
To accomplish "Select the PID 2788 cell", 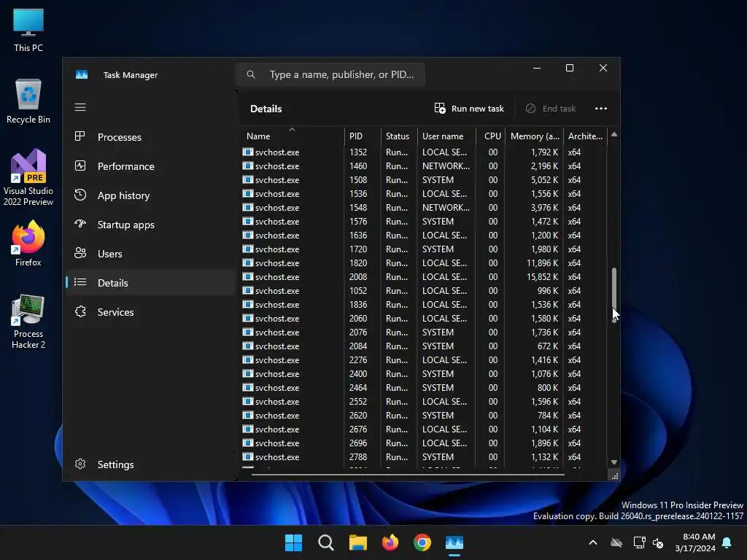I will [358, 456].
